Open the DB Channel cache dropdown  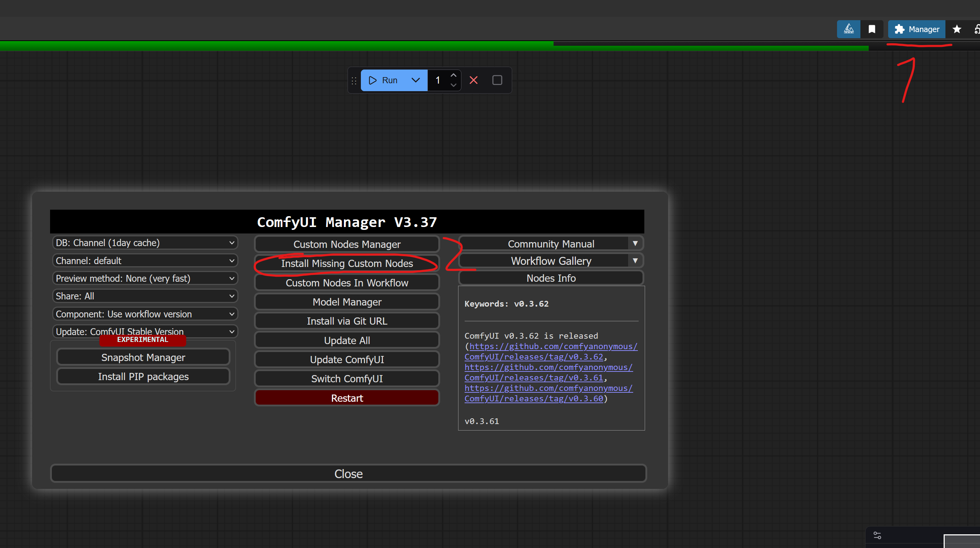145,243
